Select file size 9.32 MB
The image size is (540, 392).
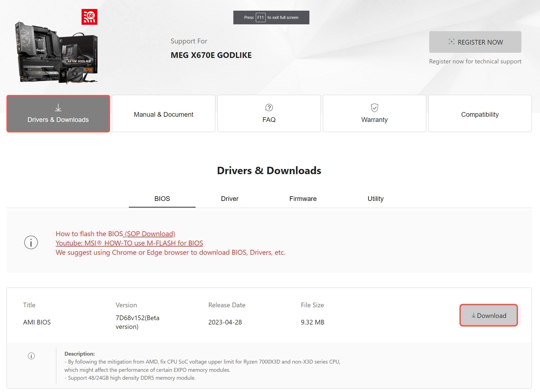pos(313,322)
